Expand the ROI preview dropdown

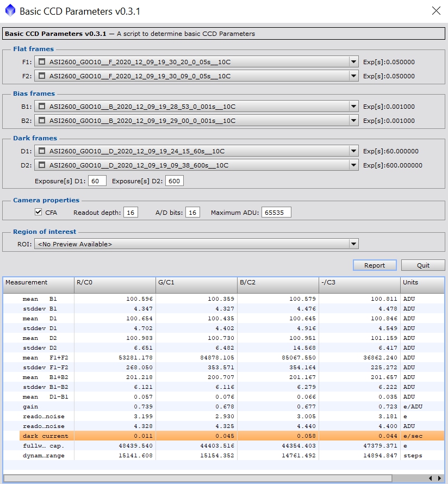pyautogui.click(x=353, y=244)
